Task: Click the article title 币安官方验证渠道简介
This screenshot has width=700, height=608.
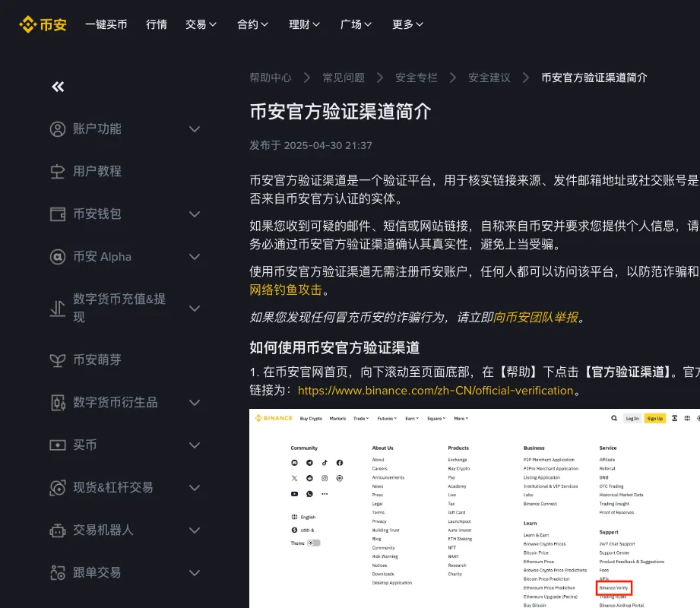Action: (x=340, y=112)
